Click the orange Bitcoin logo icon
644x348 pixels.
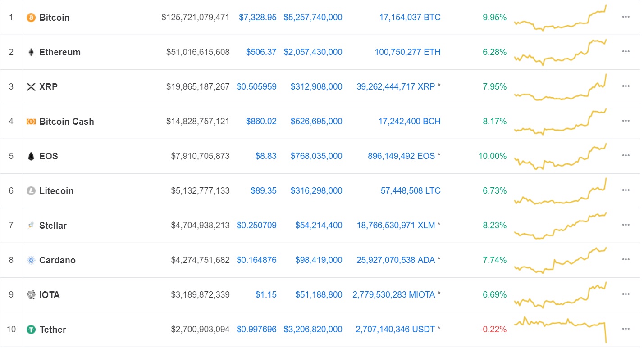coord(31,18)
